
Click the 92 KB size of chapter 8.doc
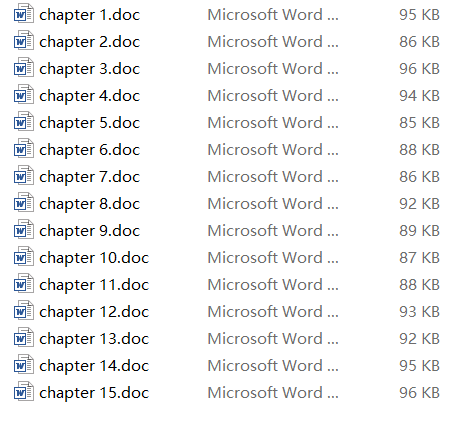tap(419, 204)
